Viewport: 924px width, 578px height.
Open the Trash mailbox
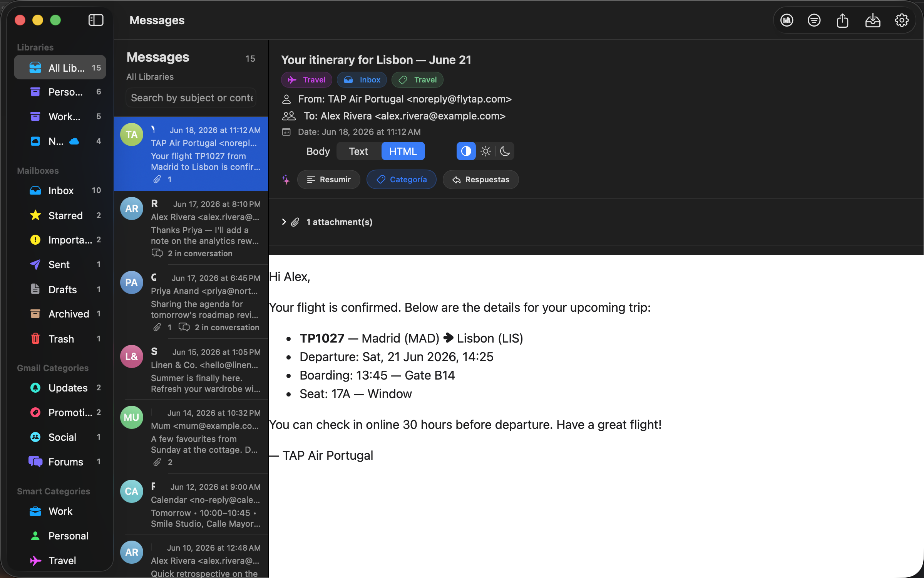click(60, 338)
